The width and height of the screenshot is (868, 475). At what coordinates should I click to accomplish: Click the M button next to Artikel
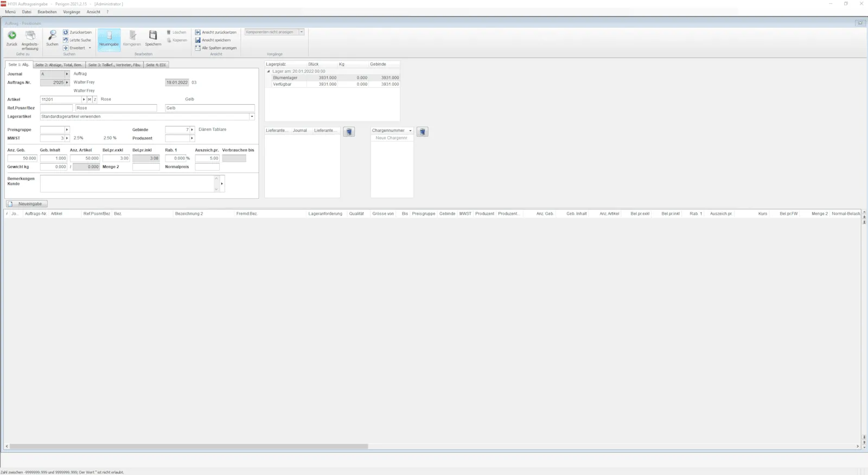(x=90, y=100)
